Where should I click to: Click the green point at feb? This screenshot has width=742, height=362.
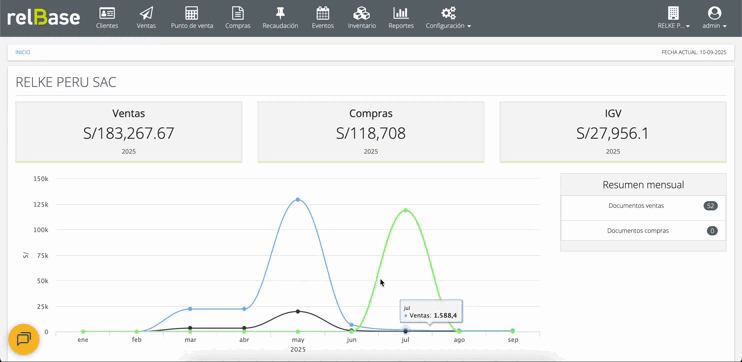click(x=136, y=332)
